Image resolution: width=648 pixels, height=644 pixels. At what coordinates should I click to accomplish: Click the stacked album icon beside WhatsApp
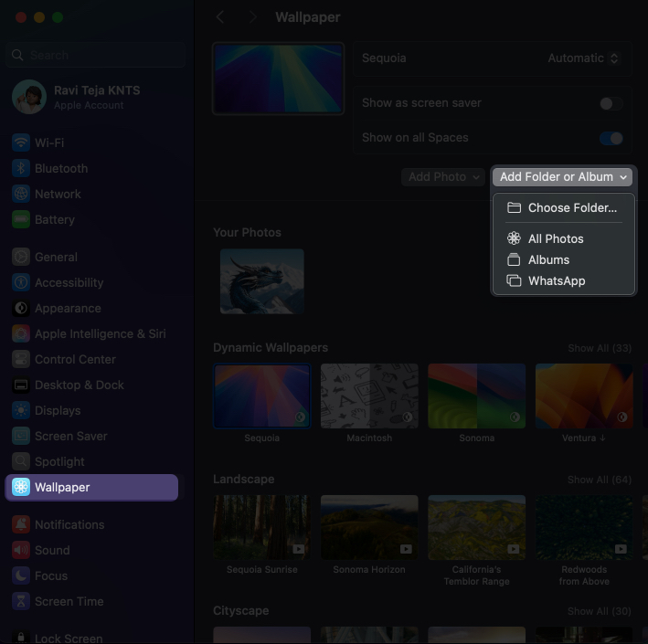(514, 281)
